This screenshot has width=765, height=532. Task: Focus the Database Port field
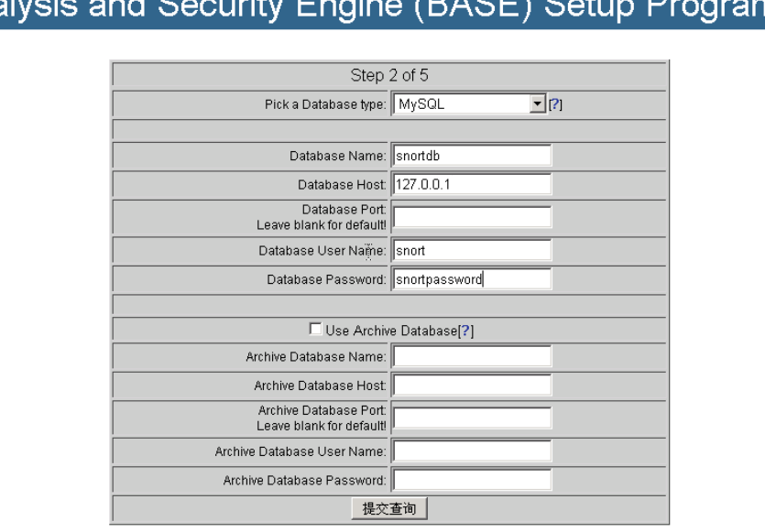coord(471,217)
